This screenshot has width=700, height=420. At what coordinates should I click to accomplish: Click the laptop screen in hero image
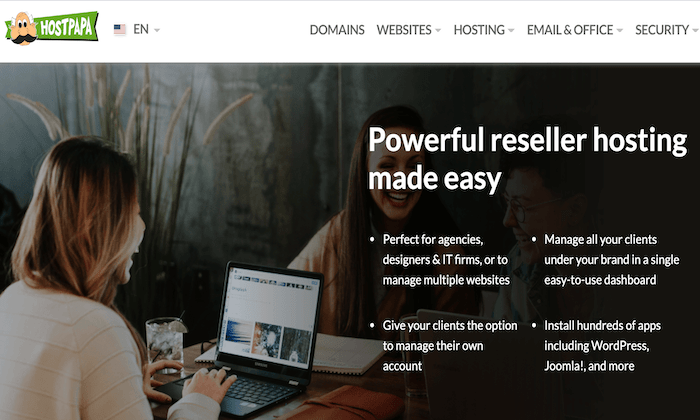[x=269, y=319]
